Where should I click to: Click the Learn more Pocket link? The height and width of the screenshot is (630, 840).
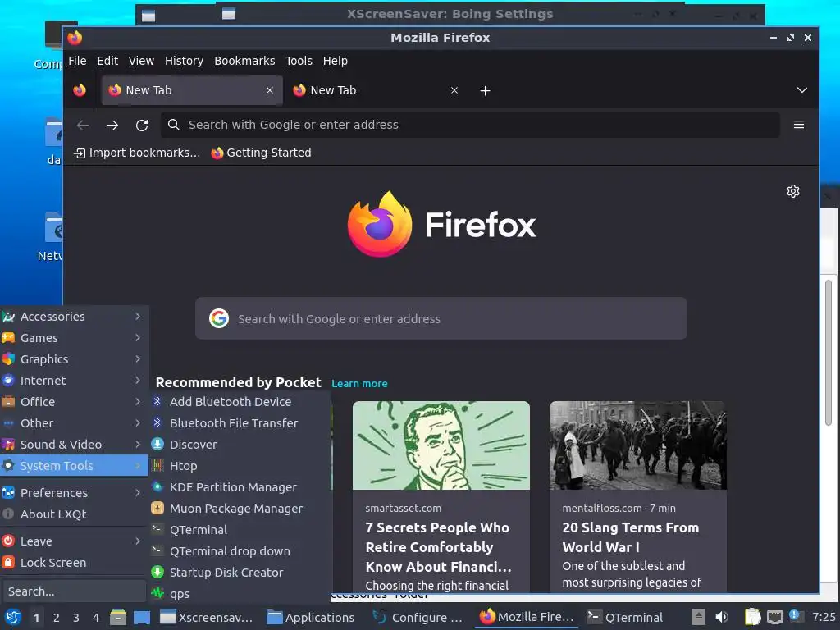click(x=359, y=384)
